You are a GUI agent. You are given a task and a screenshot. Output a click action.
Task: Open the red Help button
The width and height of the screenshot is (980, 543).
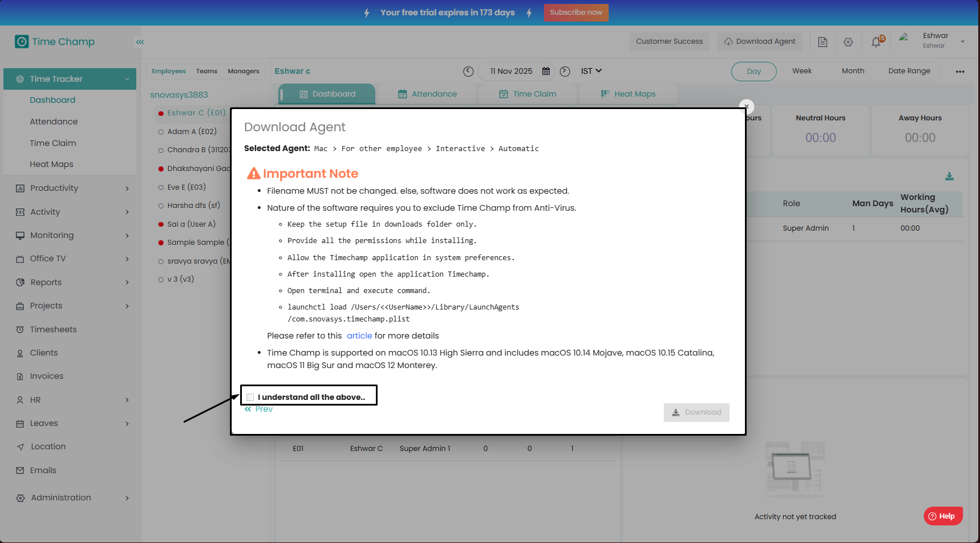943,516
